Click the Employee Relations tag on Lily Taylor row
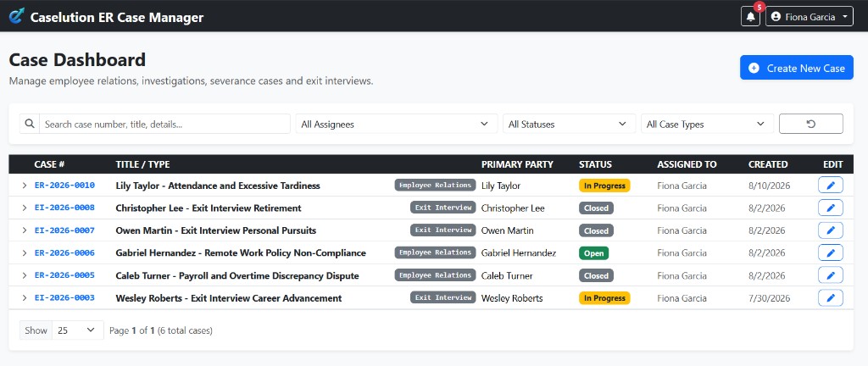The width and height of the screenshot is (868, 366). click(x=435, y=186)
